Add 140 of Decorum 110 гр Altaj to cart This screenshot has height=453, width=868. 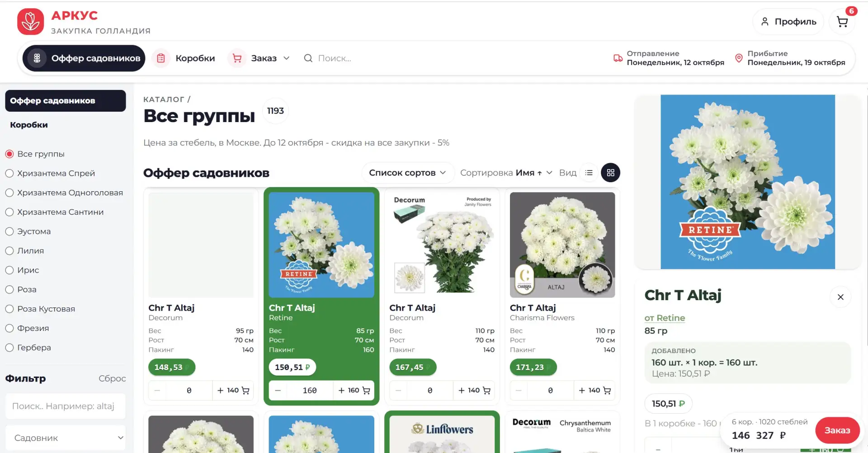(474, 391)
